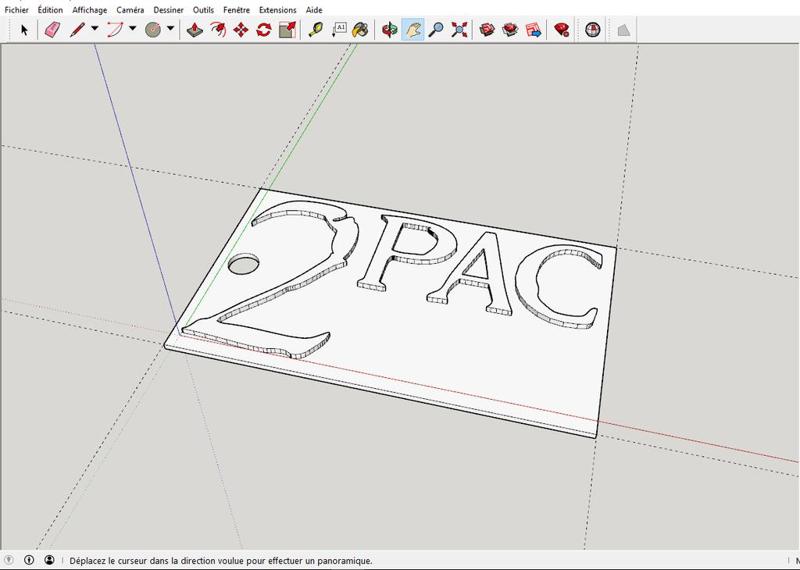
Task: Choose the Move tool with four arrows
Action: point(240,30)
